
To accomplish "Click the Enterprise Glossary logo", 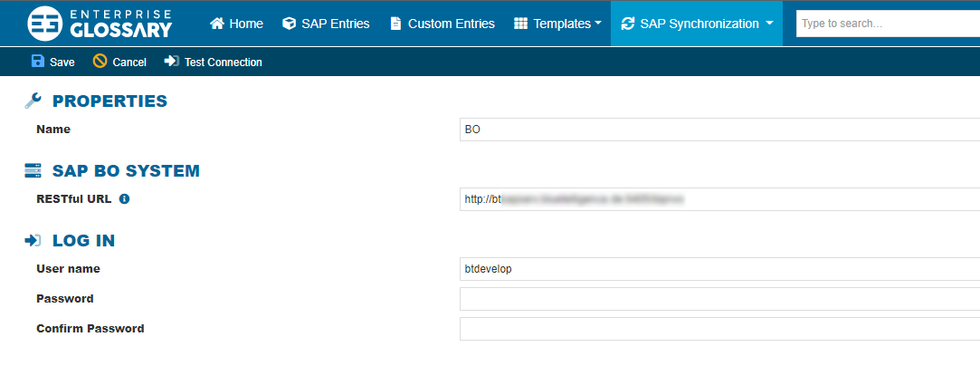I will 100,24.
